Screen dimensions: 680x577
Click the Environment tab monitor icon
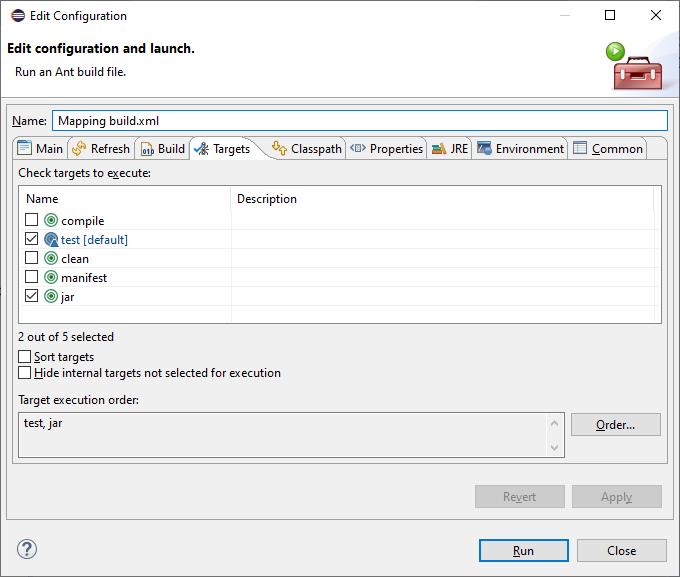(x=484, y=148)
